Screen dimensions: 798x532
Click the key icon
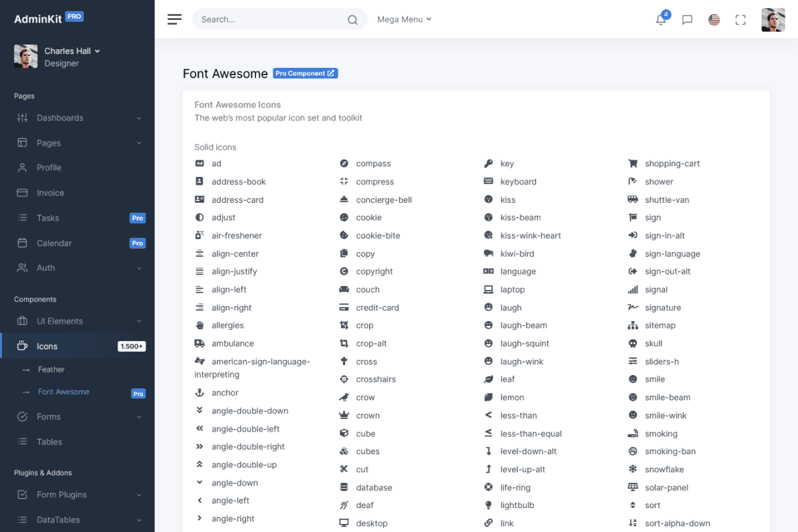[488, 164]
